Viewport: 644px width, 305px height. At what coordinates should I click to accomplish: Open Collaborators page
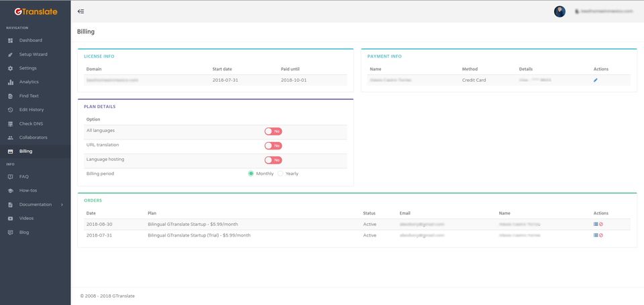34,137
